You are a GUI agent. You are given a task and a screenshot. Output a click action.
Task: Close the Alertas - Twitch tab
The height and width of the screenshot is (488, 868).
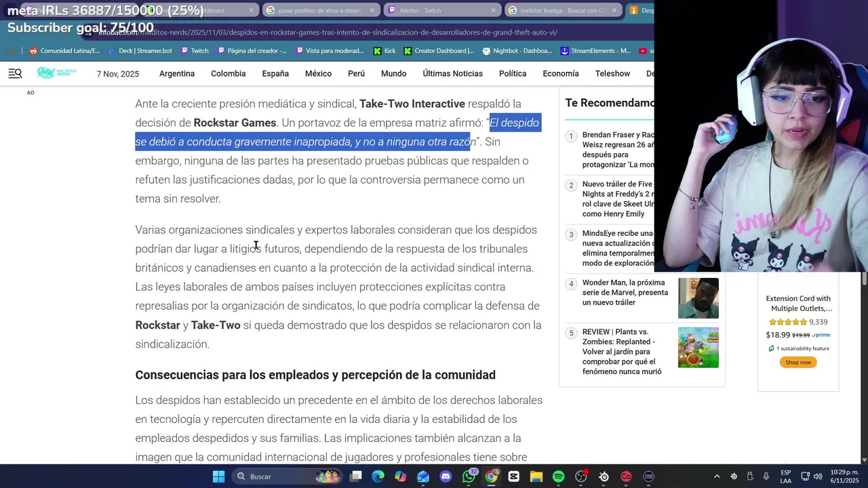click(493, 10)
